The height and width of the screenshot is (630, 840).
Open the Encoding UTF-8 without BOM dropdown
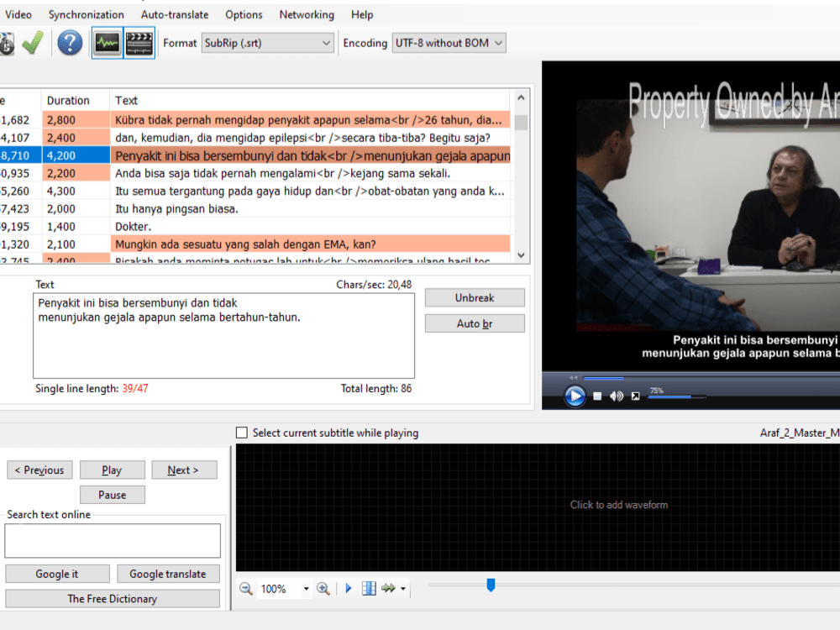(449, 43)
